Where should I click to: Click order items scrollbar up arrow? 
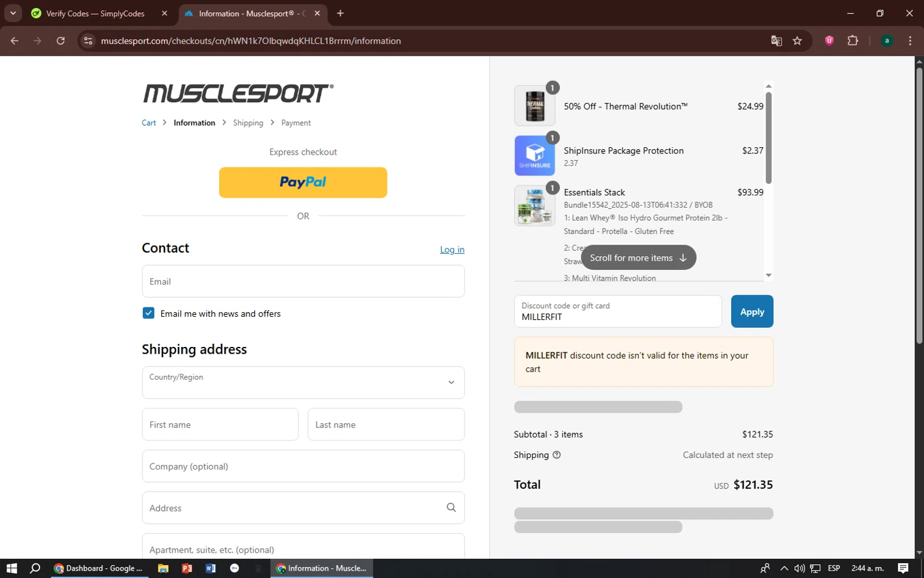coord(768,86)
